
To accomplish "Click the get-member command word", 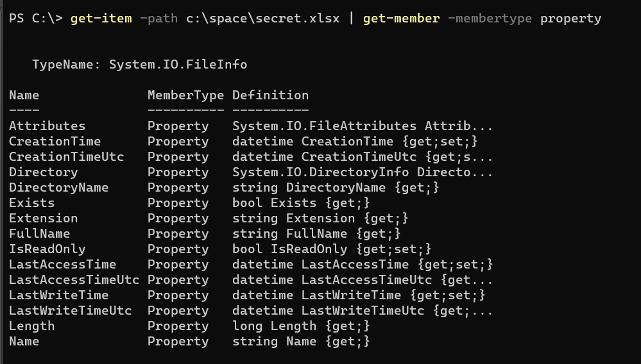I will 401,19.
